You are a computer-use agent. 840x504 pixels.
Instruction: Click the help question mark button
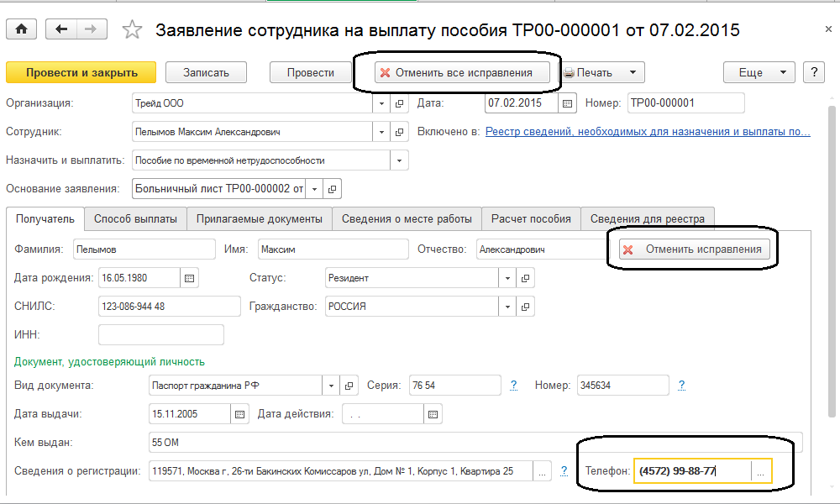point(813,72)
